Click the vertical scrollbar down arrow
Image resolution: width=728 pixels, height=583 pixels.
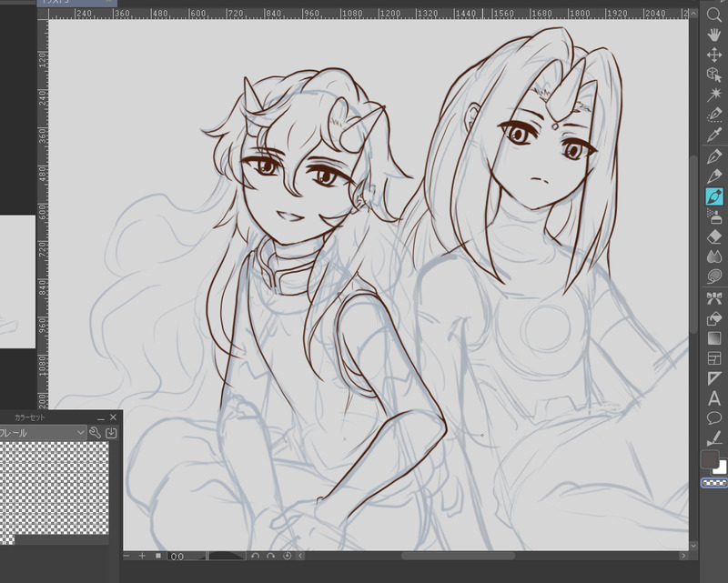tap(693, 546)
